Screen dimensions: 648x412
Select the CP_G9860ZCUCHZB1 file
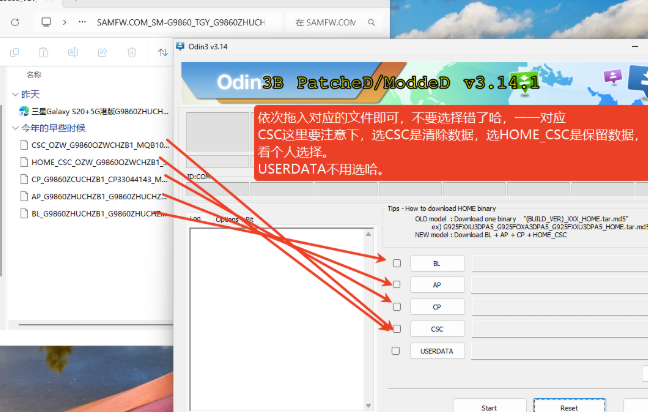(x=94, y=179)
